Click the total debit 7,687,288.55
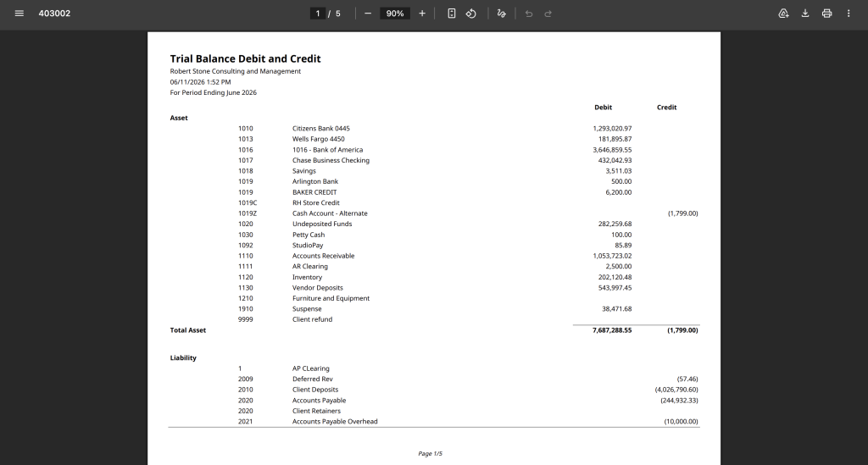Screen dimensions: 868x465 612,330
